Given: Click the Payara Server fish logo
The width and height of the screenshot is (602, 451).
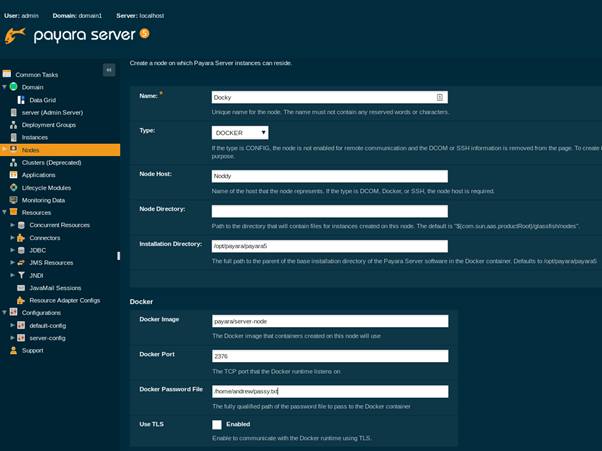Looking at the screenshot, I should click(x=15, y=36).
